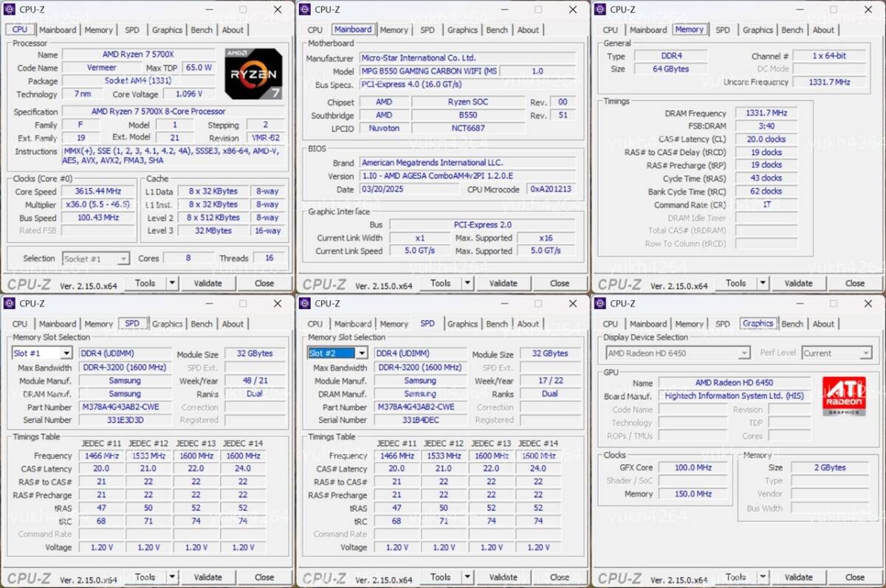Click the GFX Core clock value 100.0 MHz

click(693, 468)
